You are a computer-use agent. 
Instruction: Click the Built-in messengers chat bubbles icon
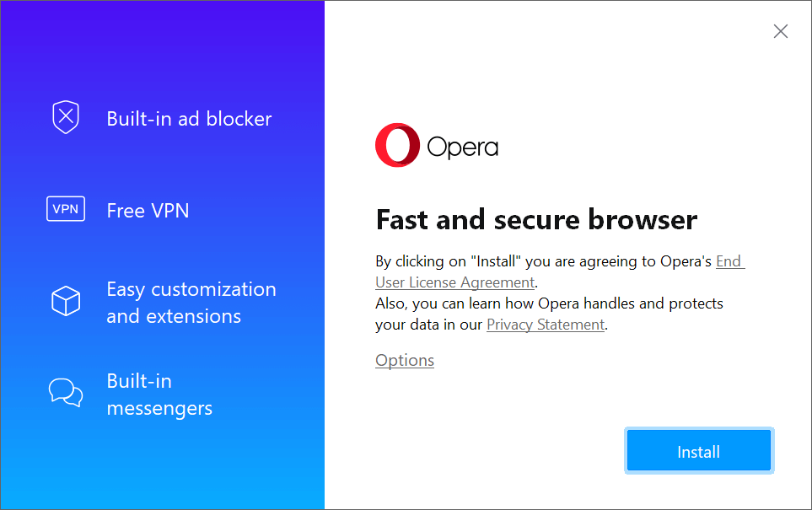point(66,393)
